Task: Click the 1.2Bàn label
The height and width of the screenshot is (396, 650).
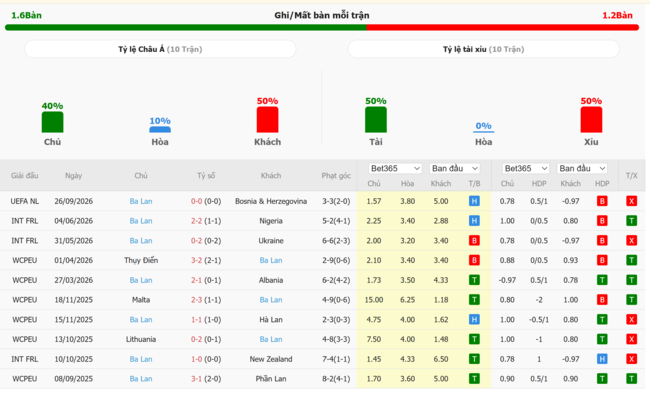Action: [x=617, y=15]
